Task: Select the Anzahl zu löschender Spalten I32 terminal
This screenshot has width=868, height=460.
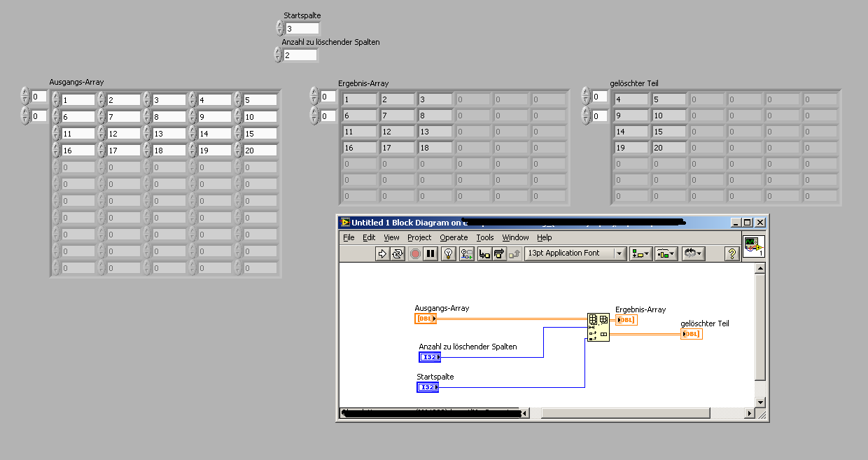Action: tap(430, 357)
